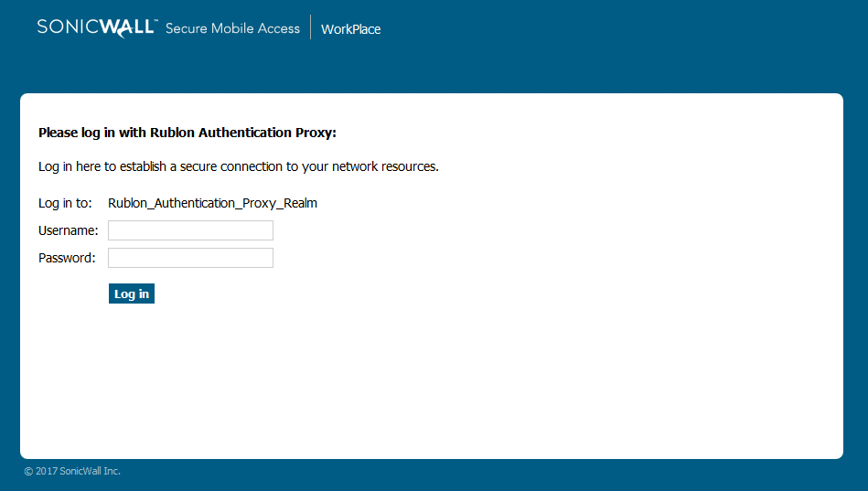Screen dimensions: 868x491
Task: Focus the Username input field
Action: (x=190, y=230)
